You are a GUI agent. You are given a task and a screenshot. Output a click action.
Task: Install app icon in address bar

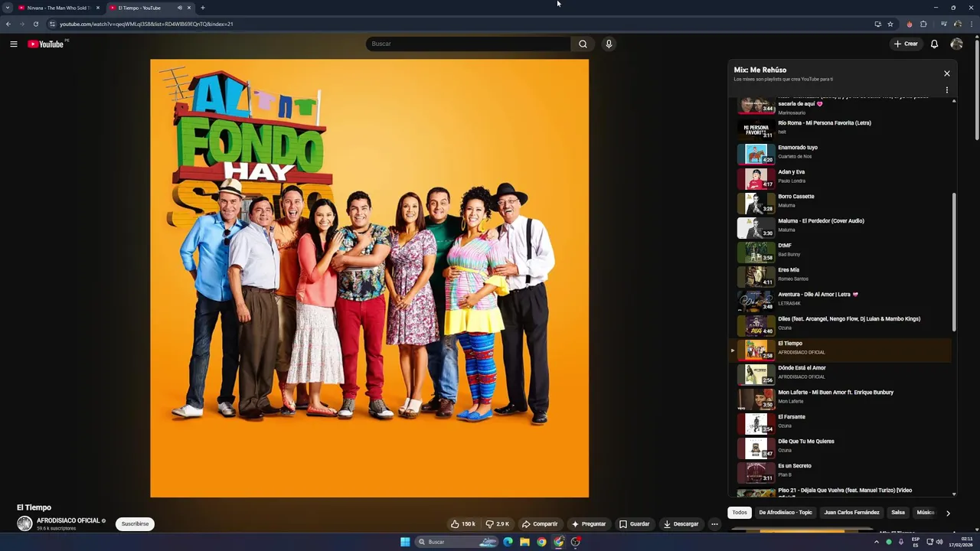(877, 24)
